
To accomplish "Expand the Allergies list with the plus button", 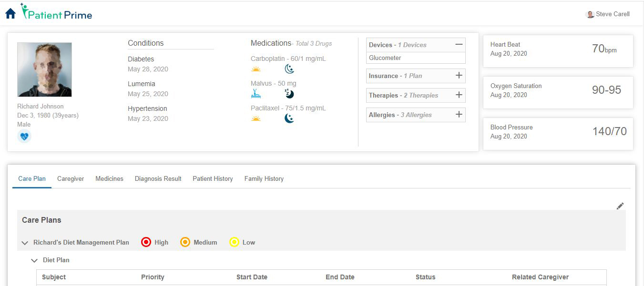I will [x=458, y=114].
